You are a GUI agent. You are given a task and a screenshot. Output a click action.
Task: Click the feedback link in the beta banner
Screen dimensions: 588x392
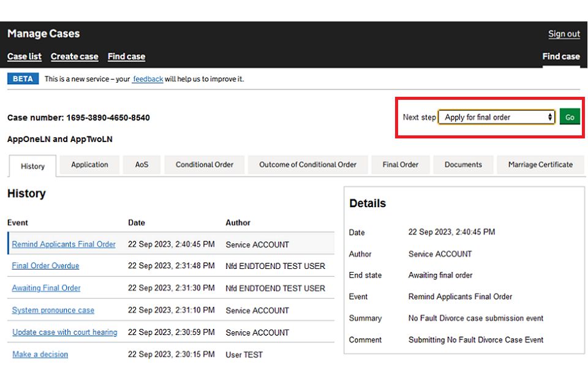point(148,79)
